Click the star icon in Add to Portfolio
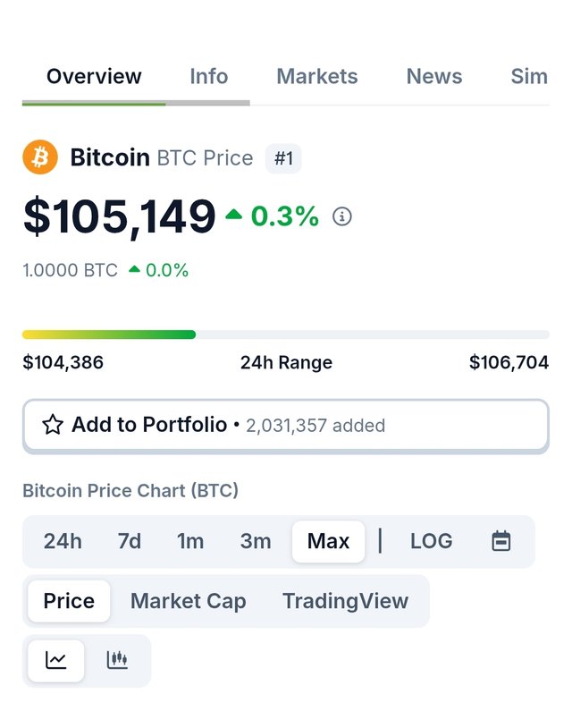572x728 pixels. point(53,425)
